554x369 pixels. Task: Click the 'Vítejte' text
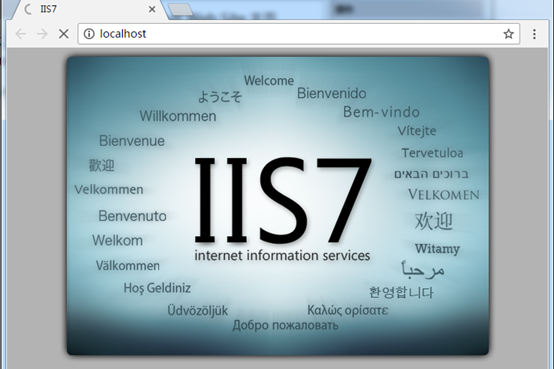pos(417,131)
